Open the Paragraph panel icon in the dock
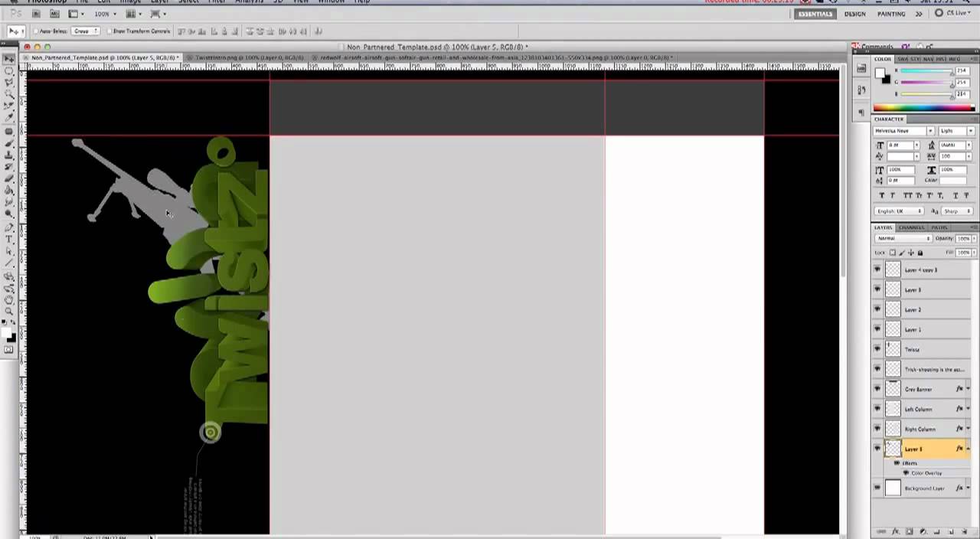Image resolution: width=980 pixels, height=539 pixels. tap(861, 111)
